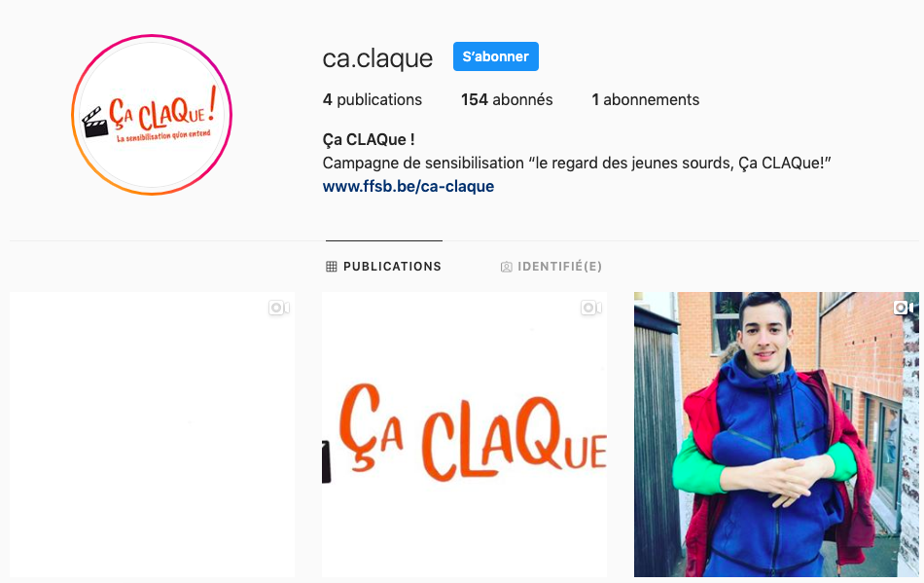The width and height of the screenshot is (924, 583).
Task: Click video icon on Ça CLAQue logo post
Action: 591,308
